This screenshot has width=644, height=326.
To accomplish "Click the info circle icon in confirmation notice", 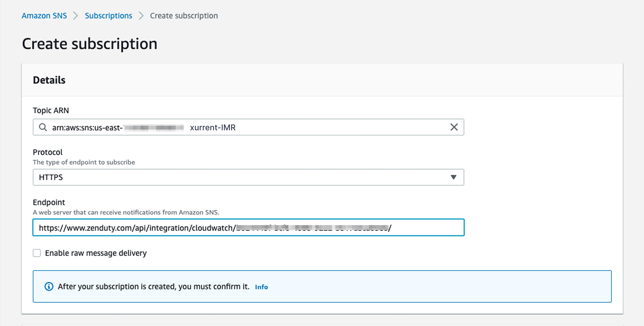I will pyautogui.click(x=49, y=286).
